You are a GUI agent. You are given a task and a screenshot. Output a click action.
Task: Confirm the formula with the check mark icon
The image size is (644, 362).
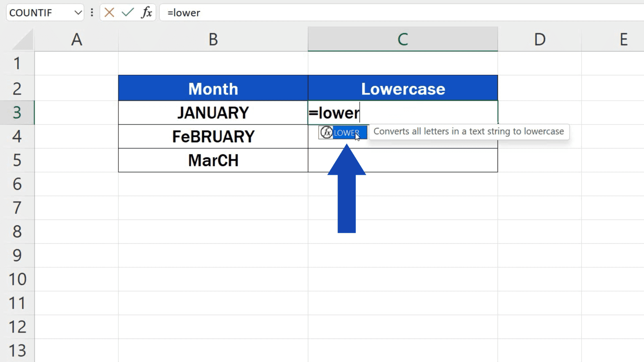127,13
